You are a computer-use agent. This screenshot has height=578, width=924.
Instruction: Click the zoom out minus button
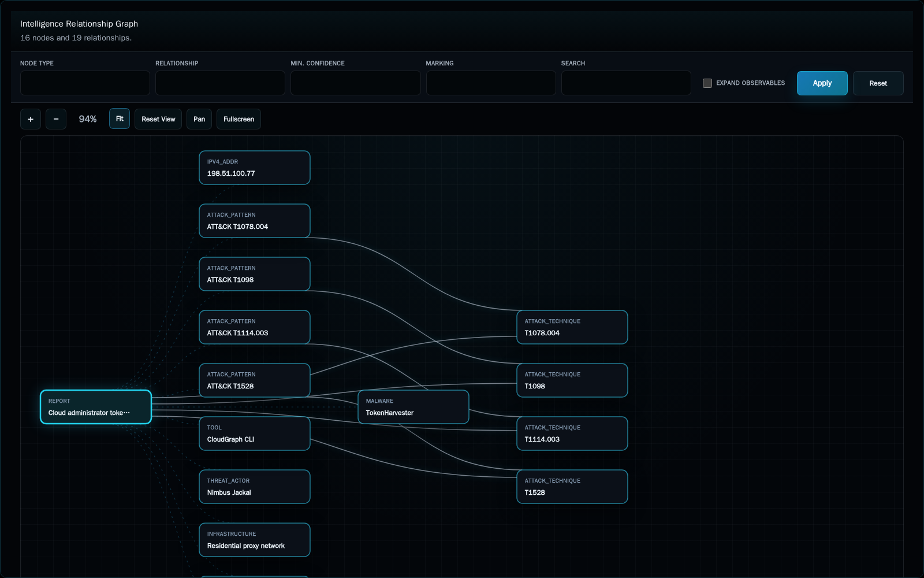pyautogui.click(x=56, y=119)
